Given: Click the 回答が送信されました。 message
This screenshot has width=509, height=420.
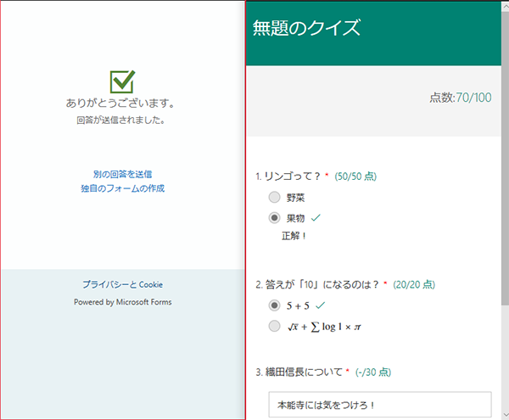Looking at the screenshot, I should coord(120,120).
